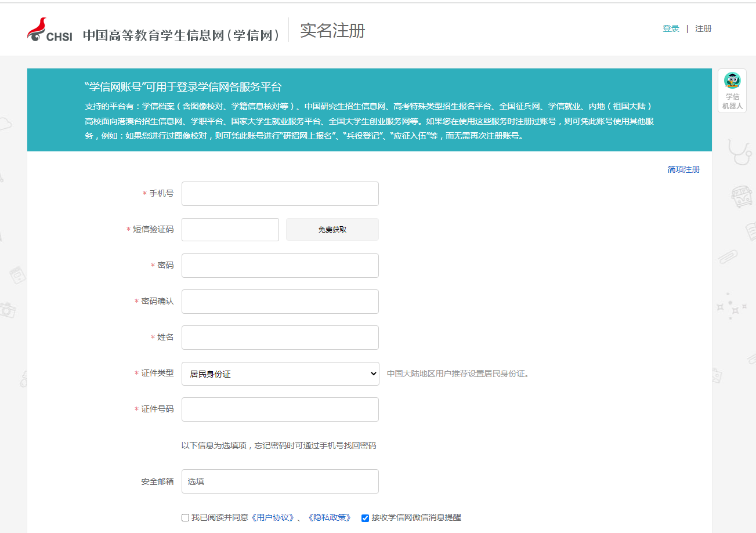Image resolution: width=756 pixels, height=533 pixels.
Task: Open the 《用户协议》 link
Action: coord(272,517)
